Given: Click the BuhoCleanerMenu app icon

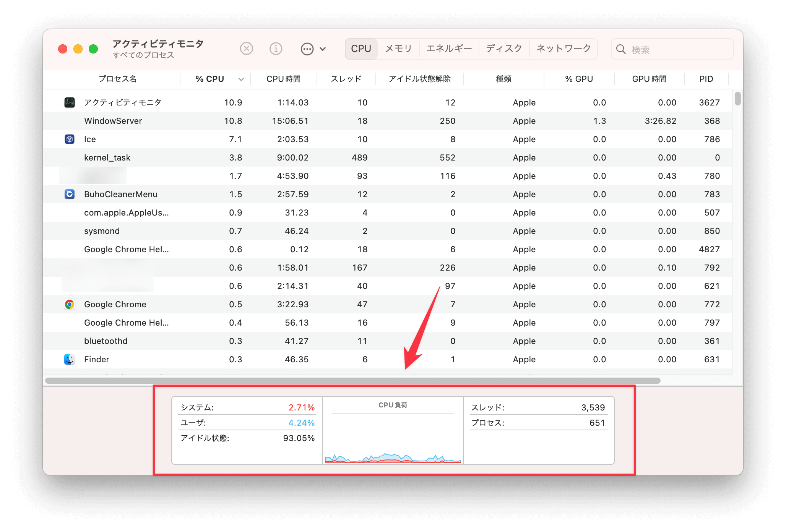Looking at the screenshot, I should point(70,194).
